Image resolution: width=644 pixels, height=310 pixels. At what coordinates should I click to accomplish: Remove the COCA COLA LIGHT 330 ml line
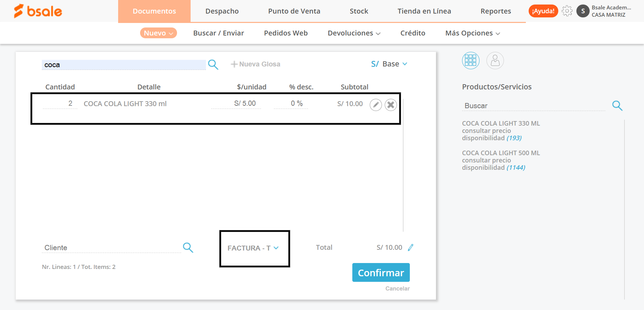(x=391, y=105)
